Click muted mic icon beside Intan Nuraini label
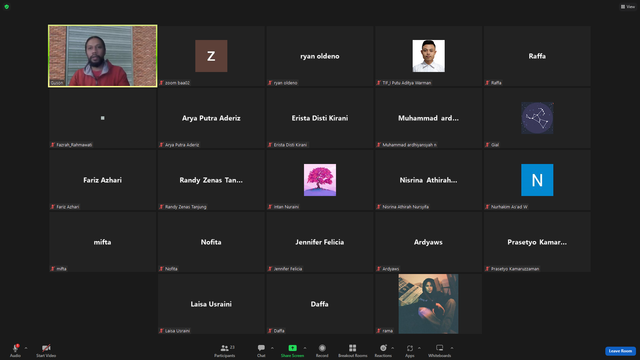Screen dimensions: 640x360 tap(270, 207)
